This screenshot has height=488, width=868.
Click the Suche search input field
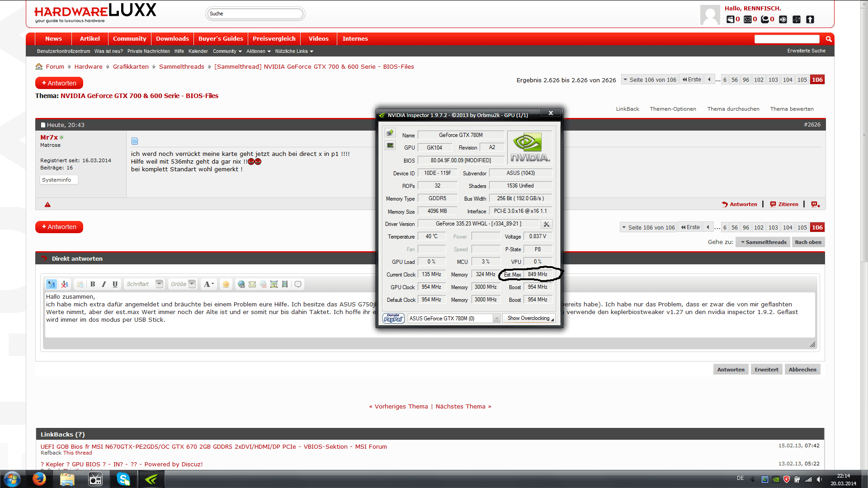click(x=255, y=14)
